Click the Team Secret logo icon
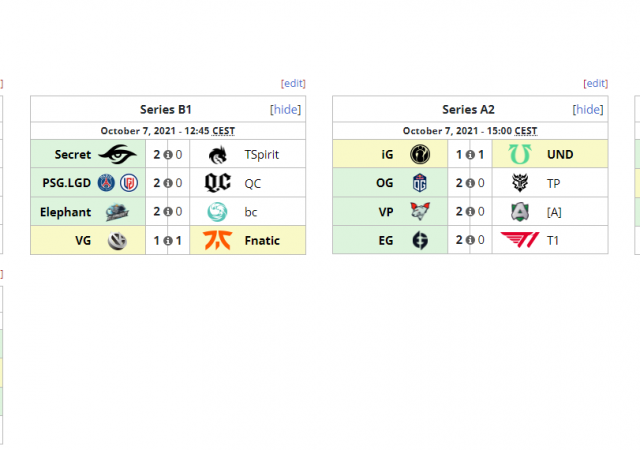Screen dimensions: 640x450 tap(121, 155)
